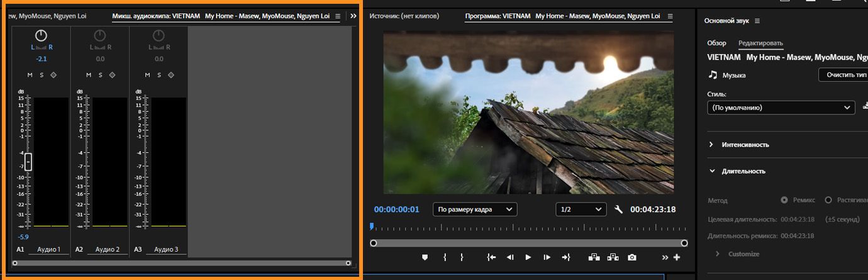The width and height of the screenshot is (868, 280).
Task: Play the program sequence
Action: coord(528,257)
